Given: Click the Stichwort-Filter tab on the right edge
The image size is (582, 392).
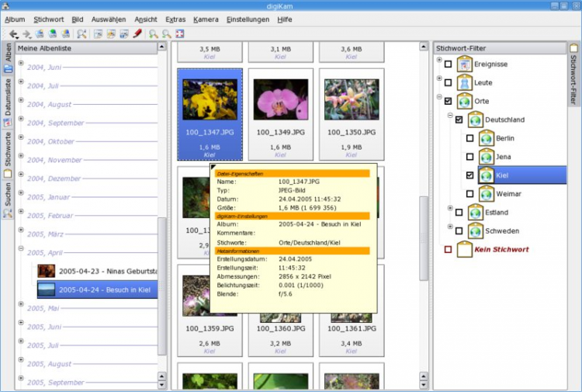Looking at the screenshot, I should 573,75.
